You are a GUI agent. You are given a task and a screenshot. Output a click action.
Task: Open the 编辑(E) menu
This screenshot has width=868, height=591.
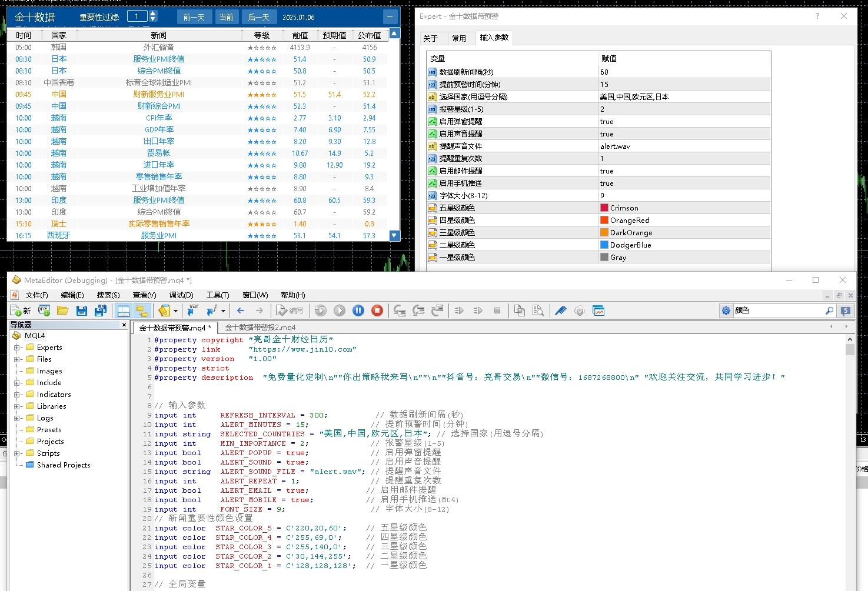pos(72,295)
